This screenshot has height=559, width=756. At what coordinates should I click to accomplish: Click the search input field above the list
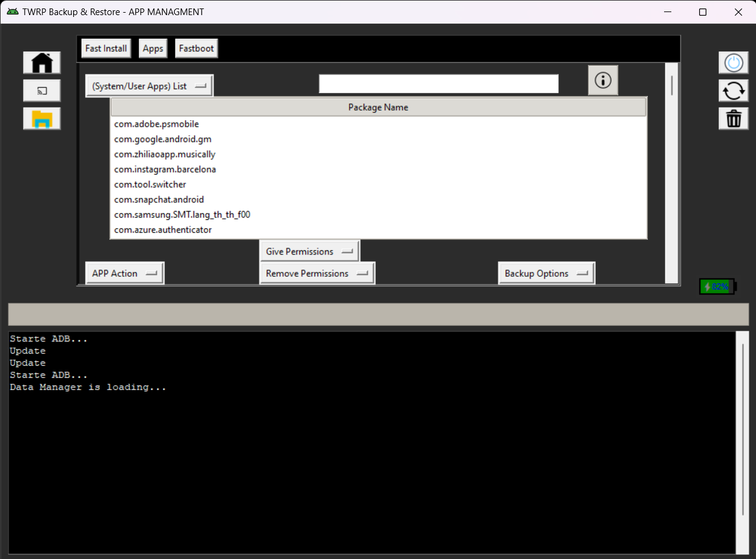tap(438, 83)
